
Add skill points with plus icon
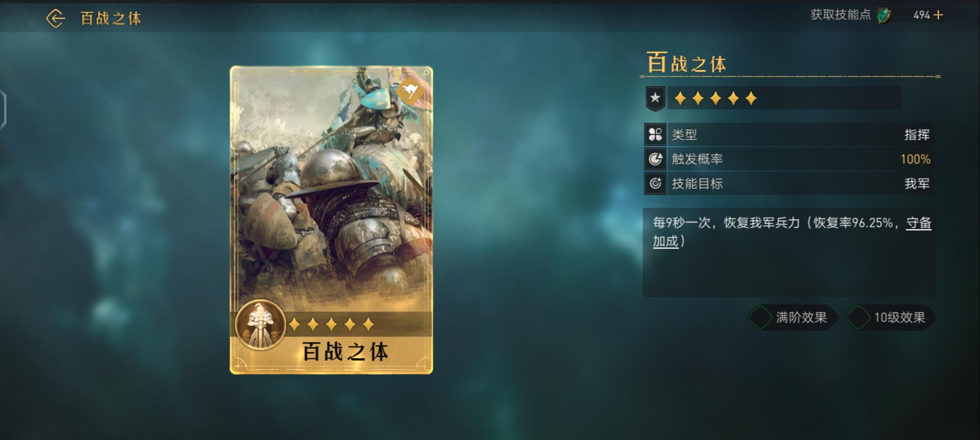(938, 15)
